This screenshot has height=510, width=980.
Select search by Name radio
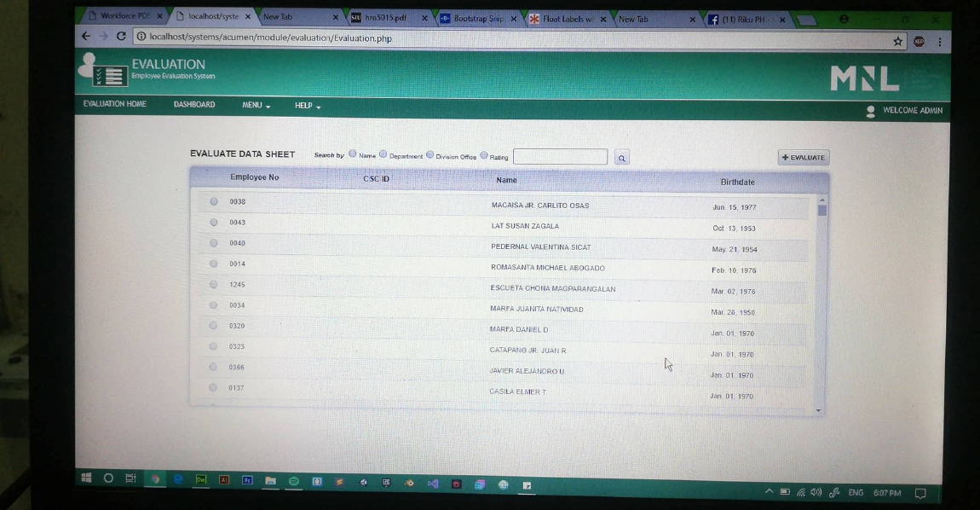point(353,154)
